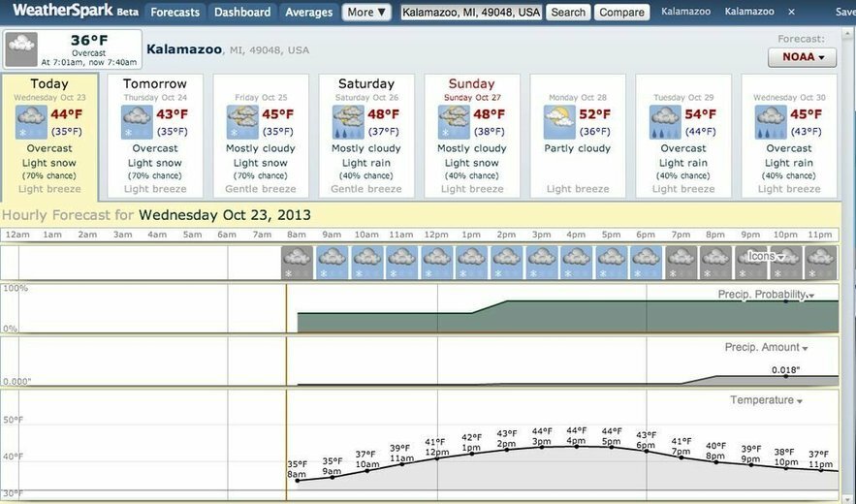Image resolution: width=856 pixels, height=504 pixels.
Task: Click the Kalamazoo city name heading
Action: [184, 49]
